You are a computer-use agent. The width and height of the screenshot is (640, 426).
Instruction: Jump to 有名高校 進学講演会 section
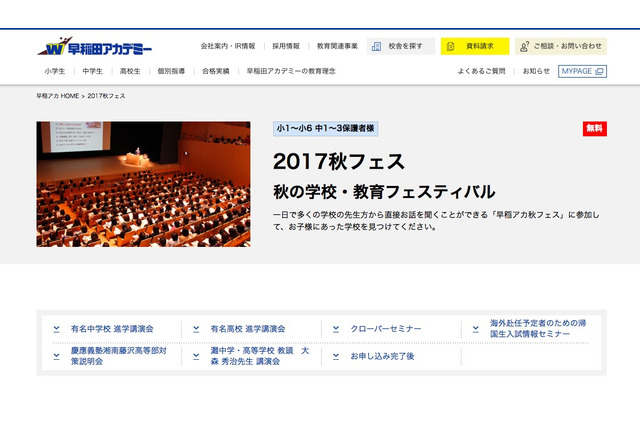(248, 329)
